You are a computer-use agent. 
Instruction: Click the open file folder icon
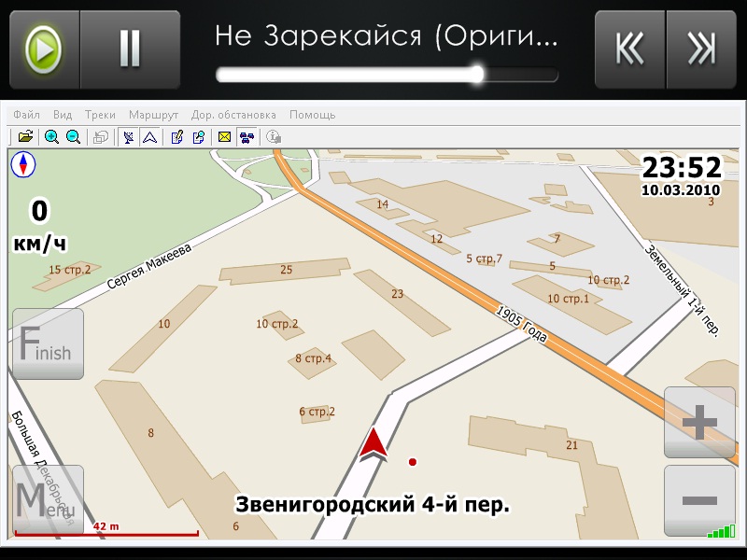25,137
